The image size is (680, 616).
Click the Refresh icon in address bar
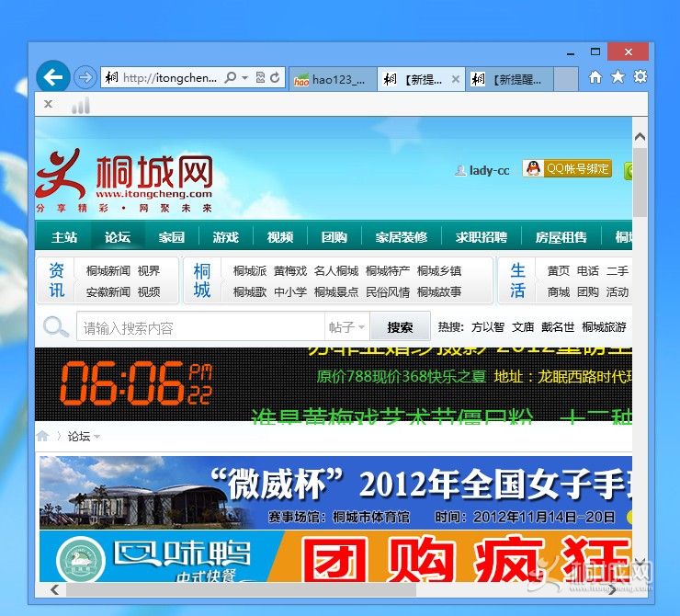coord(275,78)
